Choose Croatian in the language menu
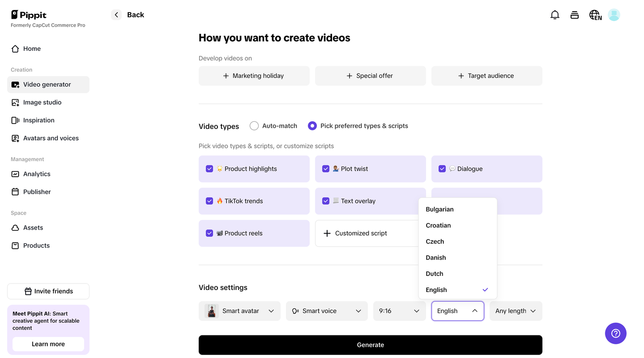Screen dimensions: 644x358 click(x=438, y=225)
